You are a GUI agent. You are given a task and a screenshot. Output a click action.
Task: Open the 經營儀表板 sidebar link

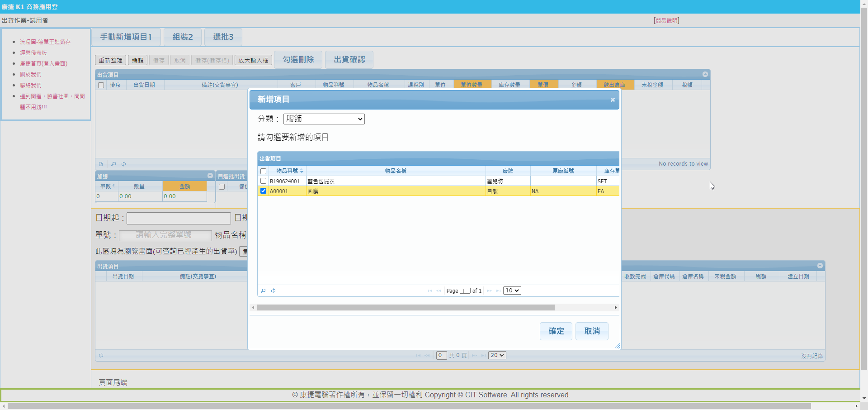[x=33, y=53]
